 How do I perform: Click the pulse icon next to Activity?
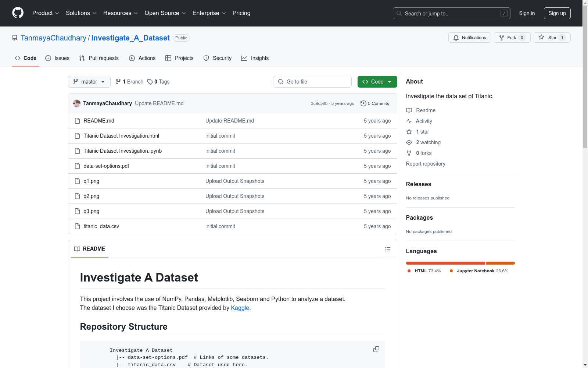[x=409, y=121]
